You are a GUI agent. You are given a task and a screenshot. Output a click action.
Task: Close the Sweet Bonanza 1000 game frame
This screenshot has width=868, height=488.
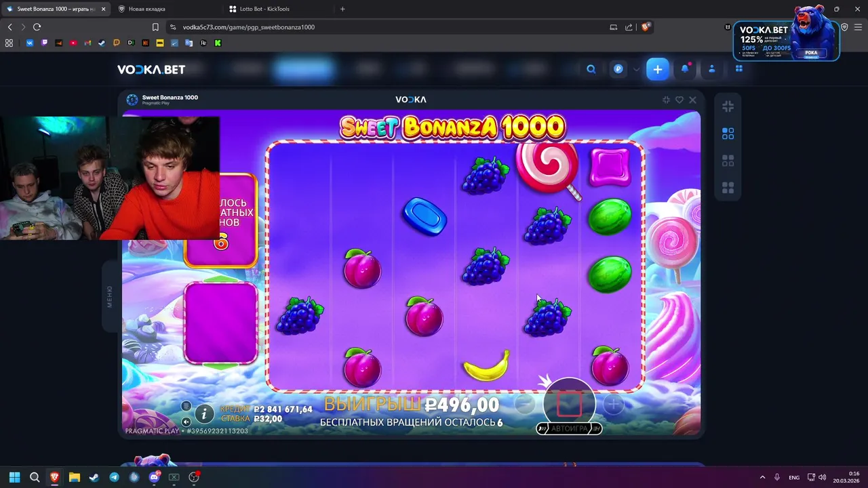692,100
